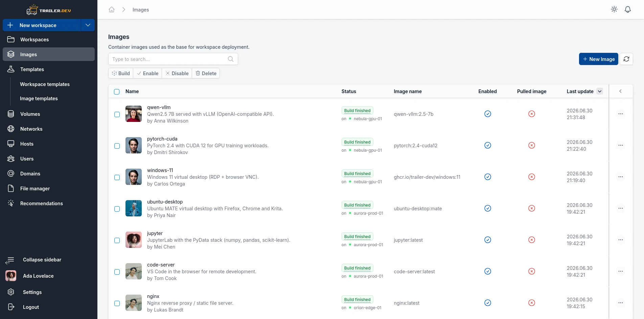Check the windows-11 row checkbox
The width and height of the screenshot is (644, 319).
117,177
